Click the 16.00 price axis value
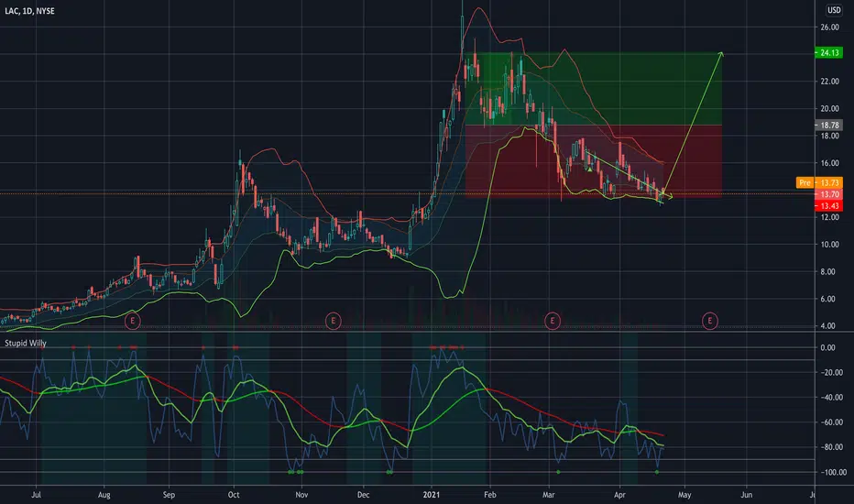 pos(829,163)
